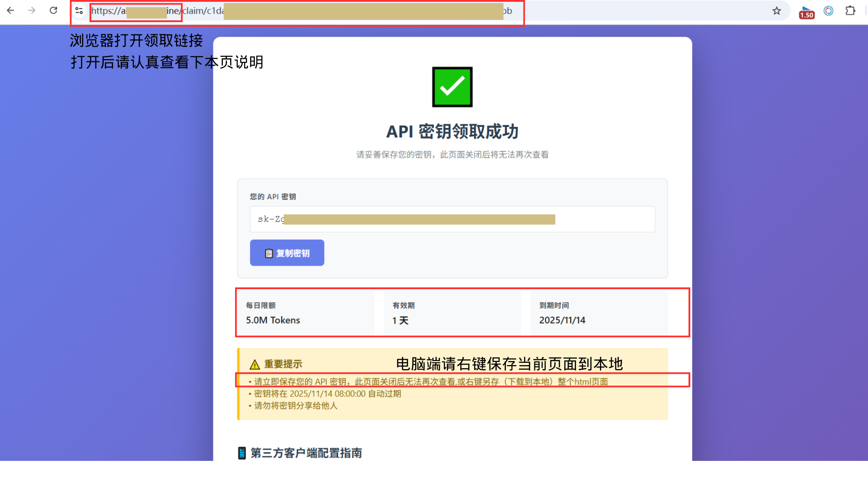Navigate back with the browser arrow
This screenshot has width=868, height=488.
coord(10,11)
